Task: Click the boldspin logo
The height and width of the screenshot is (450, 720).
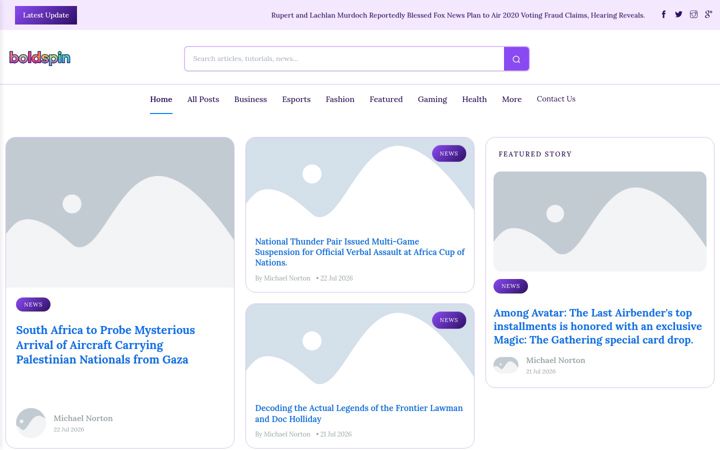Action: [39, 58]
